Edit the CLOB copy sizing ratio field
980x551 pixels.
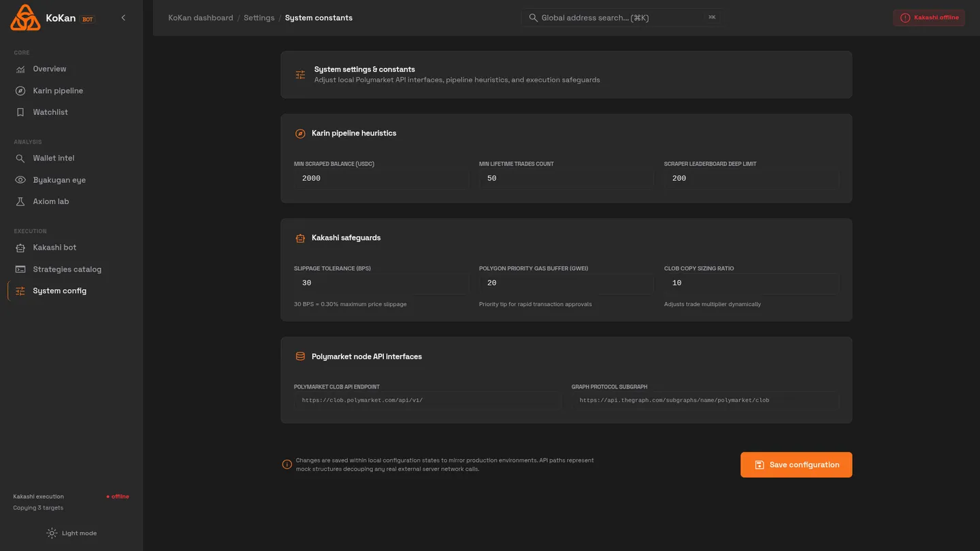coord(751,283)
